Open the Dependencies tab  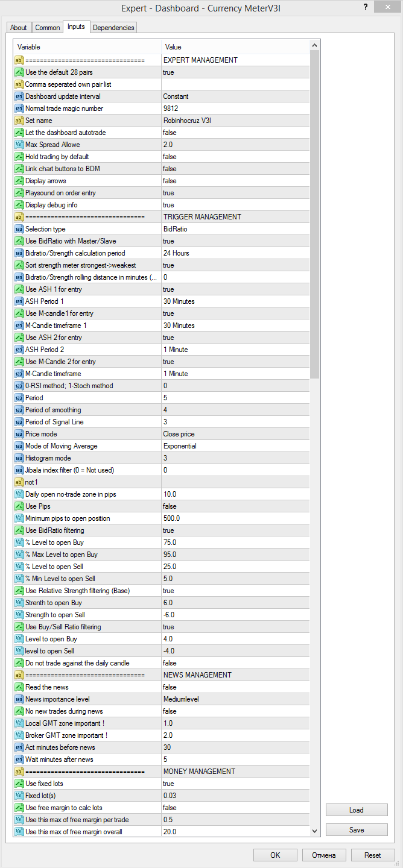(x=113, y=28)
